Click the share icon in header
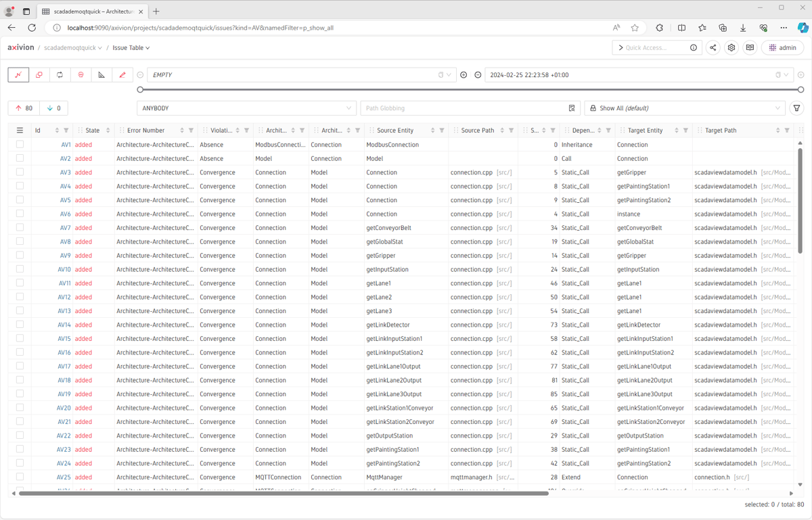 713,48
